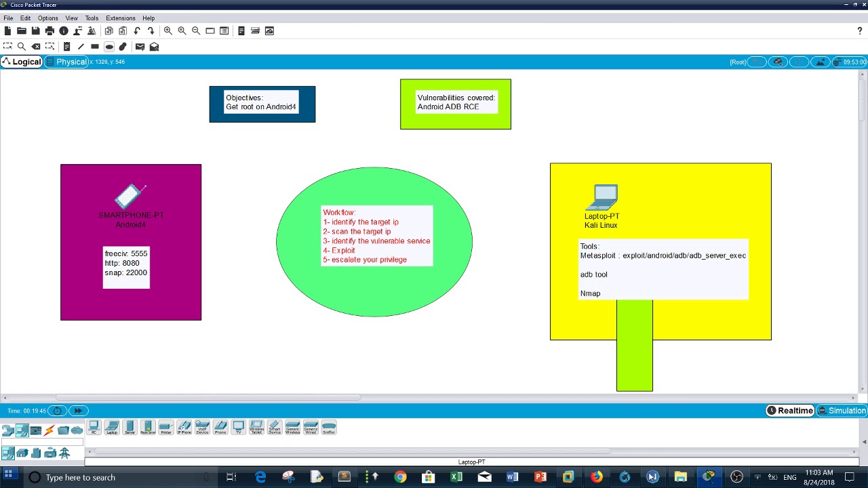This screenshot has height=488, width=868.
Task: Click the [Root] navigation label
Action: (738, 62)
